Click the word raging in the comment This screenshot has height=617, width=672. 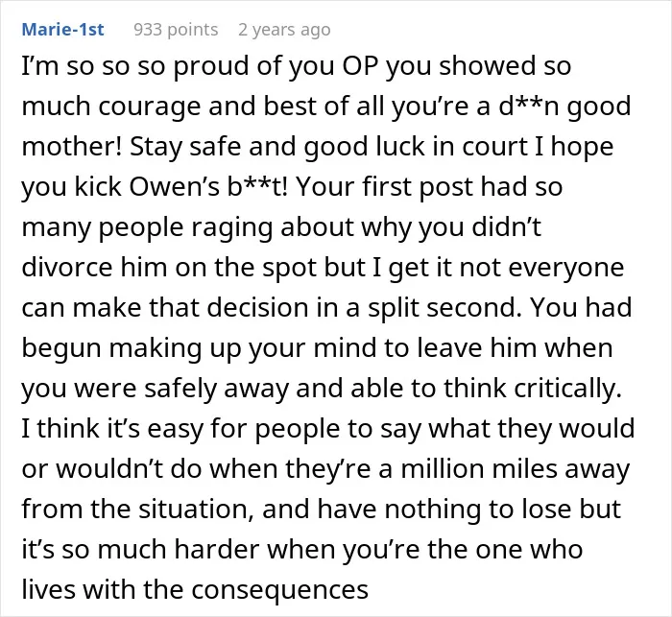pos(231,228)
